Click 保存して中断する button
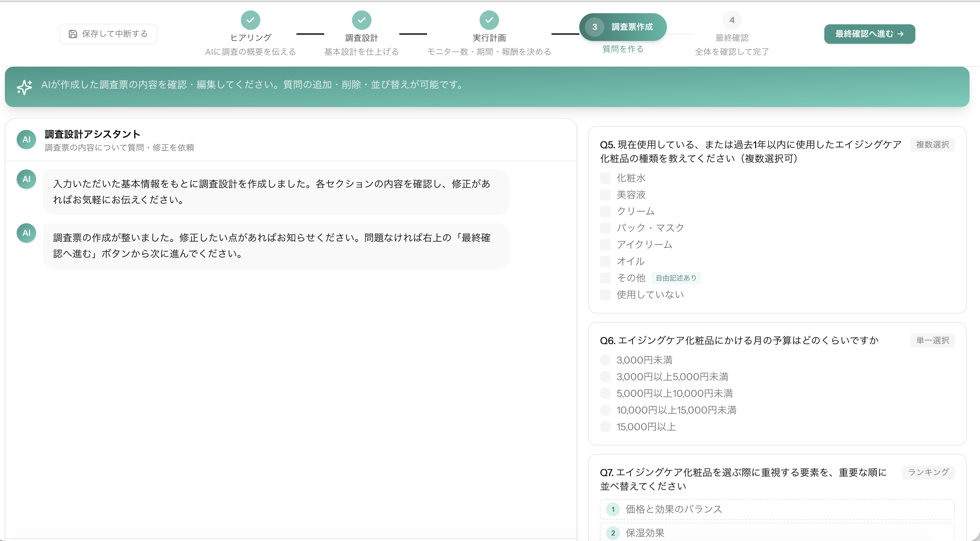The height and width of the screenshot is (541, 980). pyautogui.click(x=108, y=34)
